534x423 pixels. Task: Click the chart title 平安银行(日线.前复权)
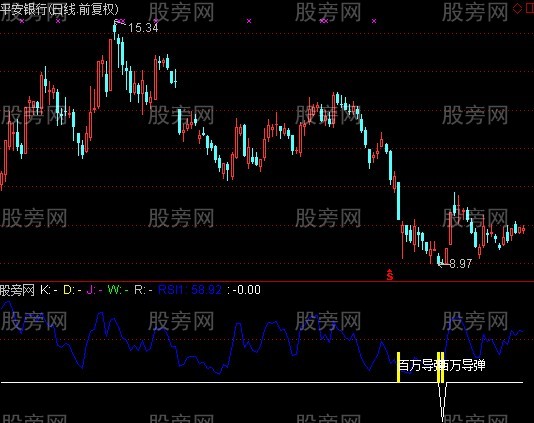coord(59,9)
